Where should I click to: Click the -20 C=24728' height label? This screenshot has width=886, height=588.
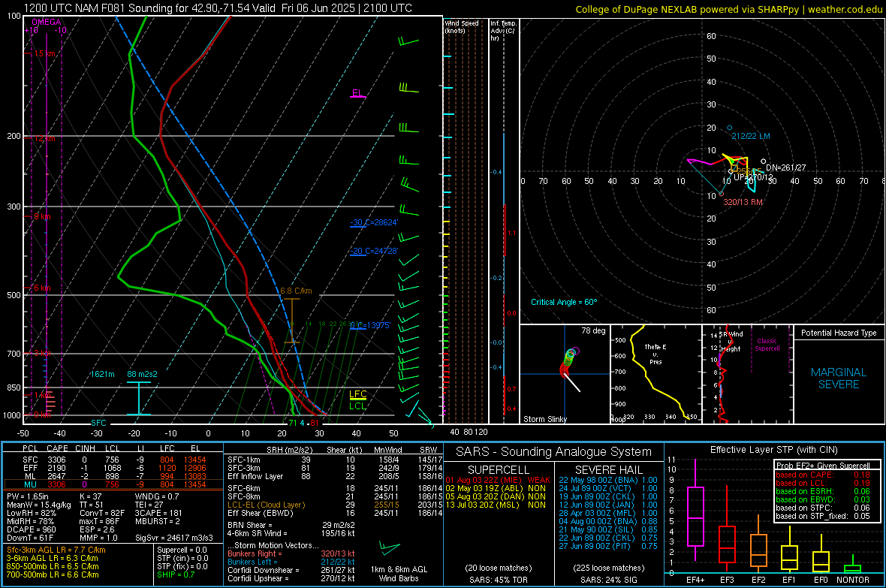[373, 251]
